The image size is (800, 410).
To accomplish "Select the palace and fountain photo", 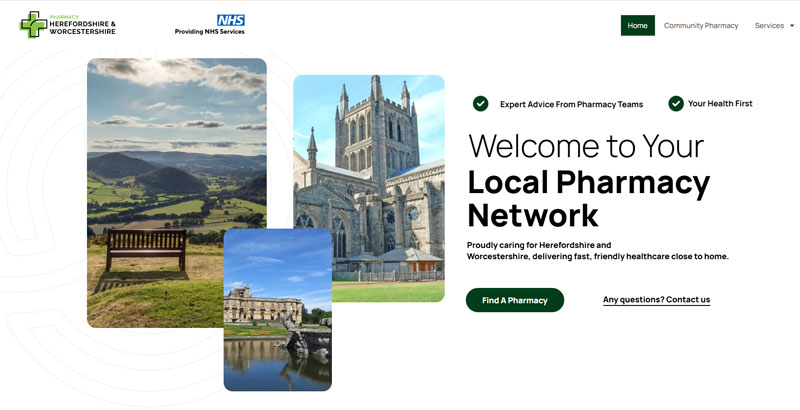I will click(278, 310).
